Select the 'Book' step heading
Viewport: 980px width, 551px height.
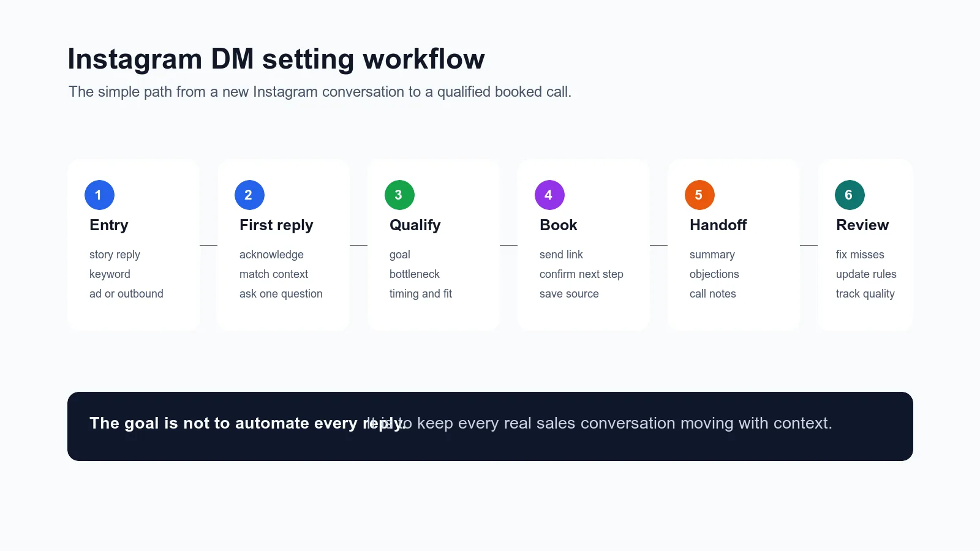coord(559,225)
